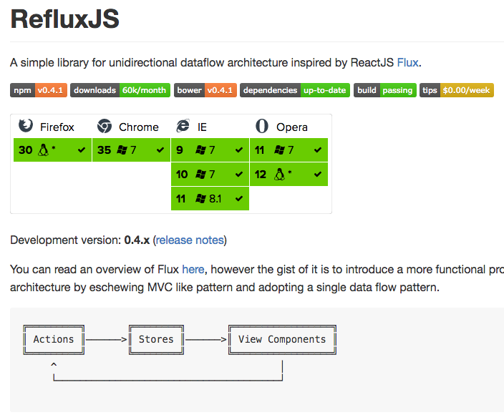
Task: Click the build passing badge
Action: click(x=385, y=90)
